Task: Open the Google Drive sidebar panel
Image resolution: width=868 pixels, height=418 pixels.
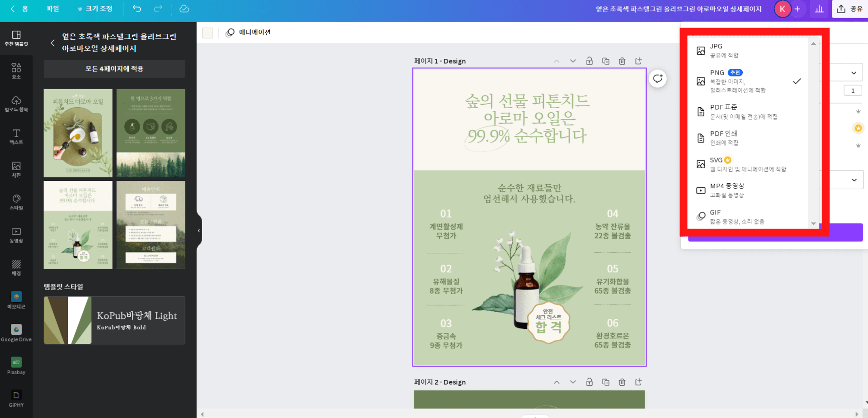Action: [x=16, y=333]
